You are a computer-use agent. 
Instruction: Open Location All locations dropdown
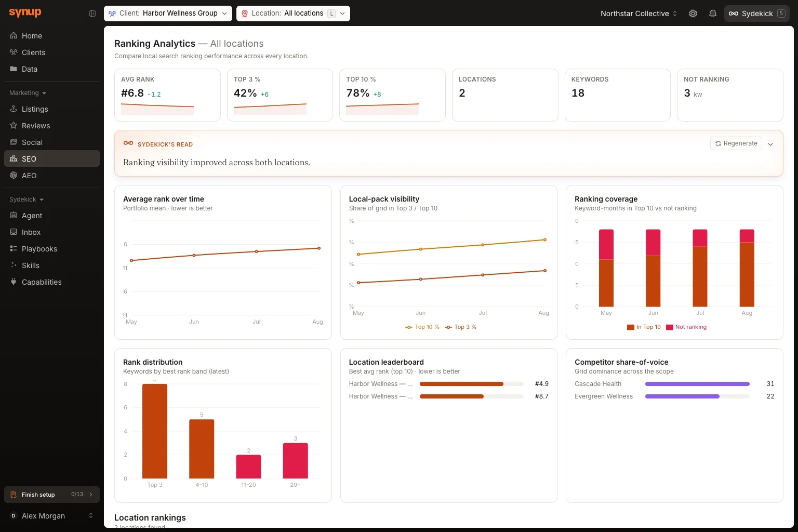pos(293,14)
